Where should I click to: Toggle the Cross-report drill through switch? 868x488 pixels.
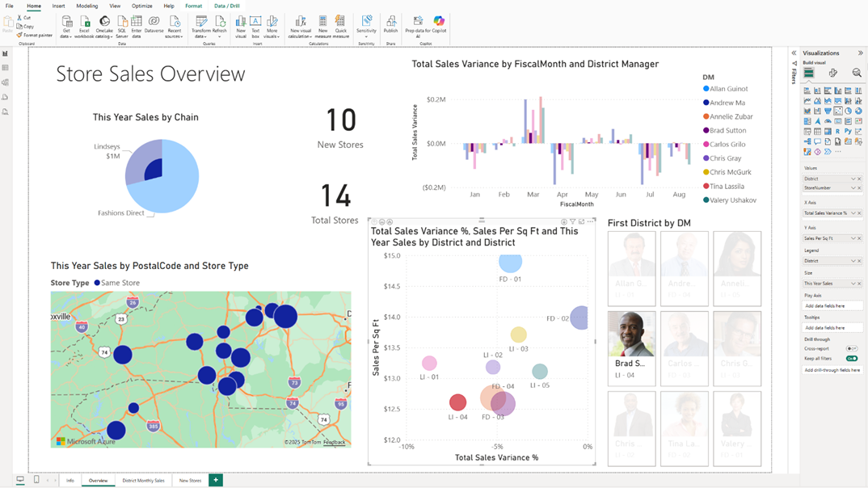click(851, 349)
